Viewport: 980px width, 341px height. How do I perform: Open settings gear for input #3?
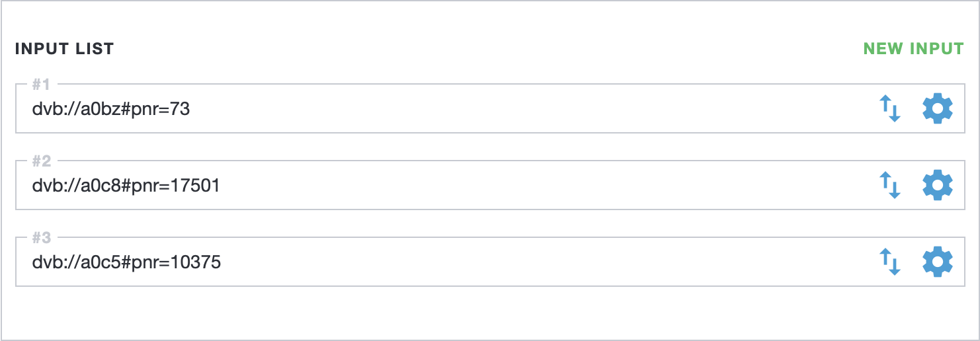click(x=937, y=262)
